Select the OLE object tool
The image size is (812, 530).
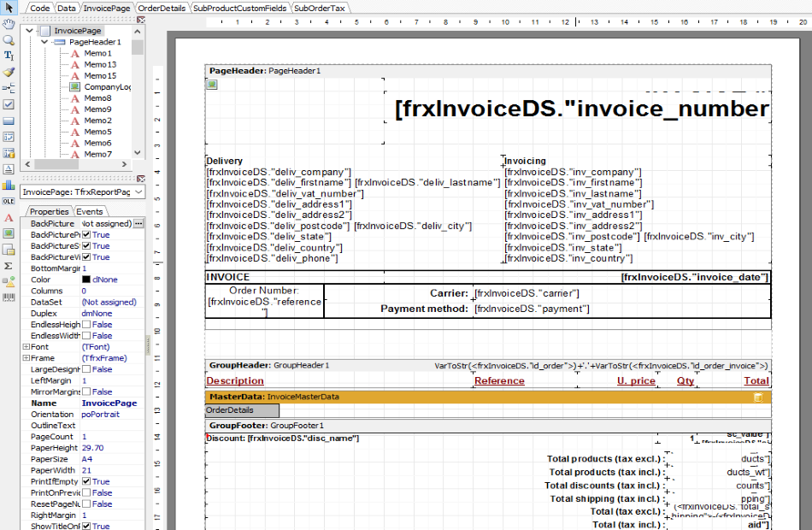point(9,201)
